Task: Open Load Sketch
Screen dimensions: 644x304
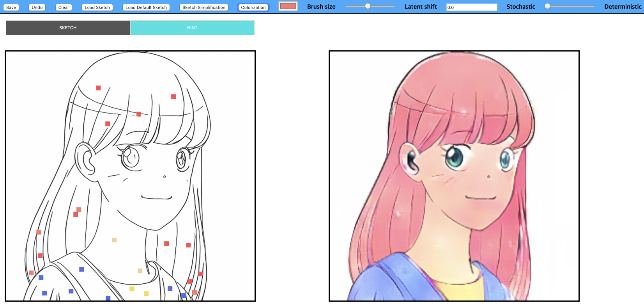Action: (97, 7)
